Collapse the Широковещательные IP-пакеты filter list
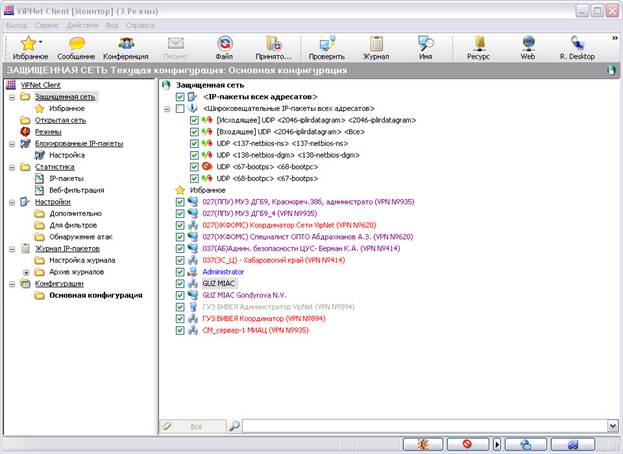Image resolution: width=623 pixels, height=454 pixels. click(x=167, y=109)
